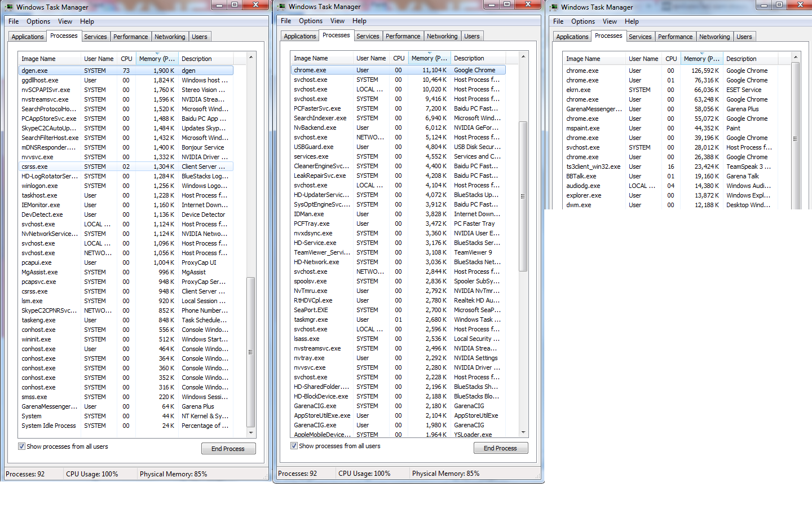The width and height of the screenshot is (812, 508).
Task: Sort by Description column in right window
Action: pos(751,59)
